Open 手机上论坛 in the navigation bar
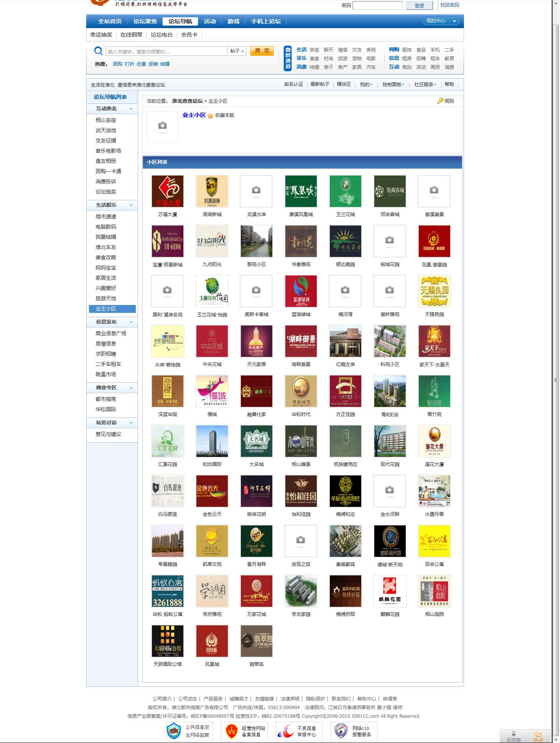 (266, 21)
